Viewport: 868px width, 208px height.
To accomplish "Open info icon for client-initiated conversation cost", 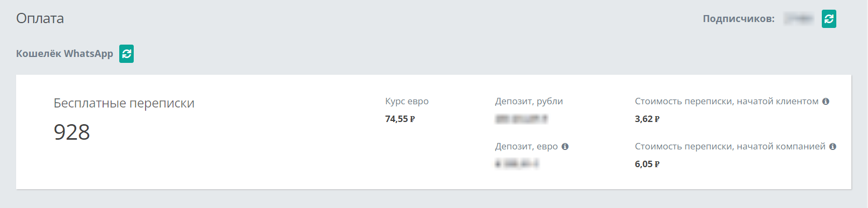I will 826,101.
